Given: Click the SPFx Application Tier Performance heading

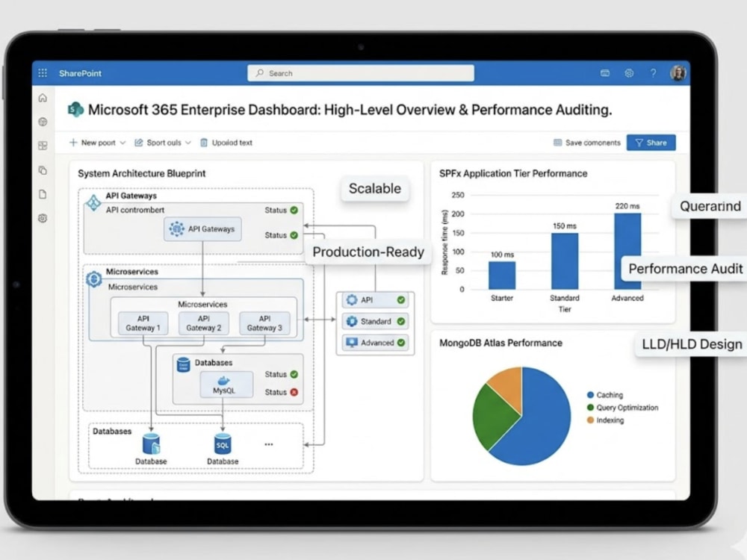Looking at the screenshot, I should coord(513,173).
